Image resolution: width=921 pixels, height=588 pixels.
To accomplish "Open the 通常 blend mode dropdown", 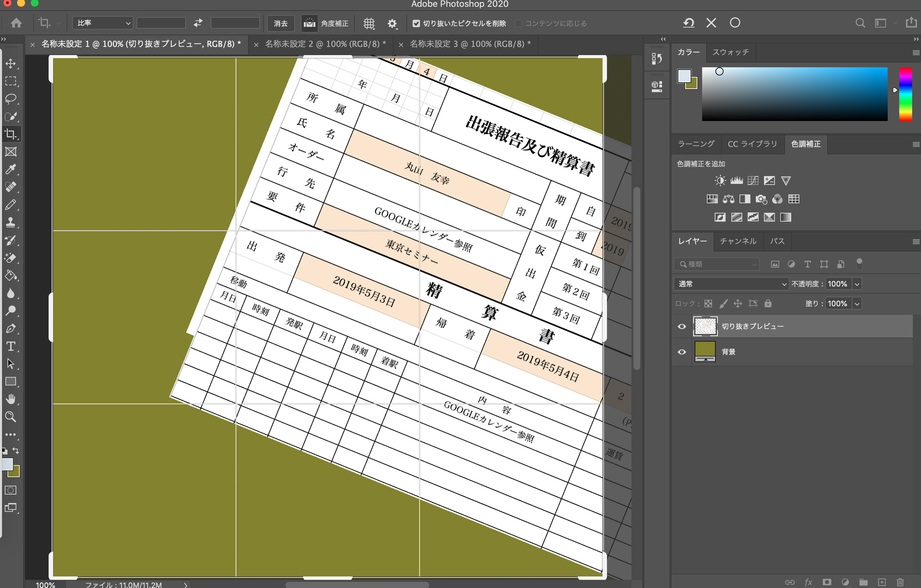I will click(731, 284).
